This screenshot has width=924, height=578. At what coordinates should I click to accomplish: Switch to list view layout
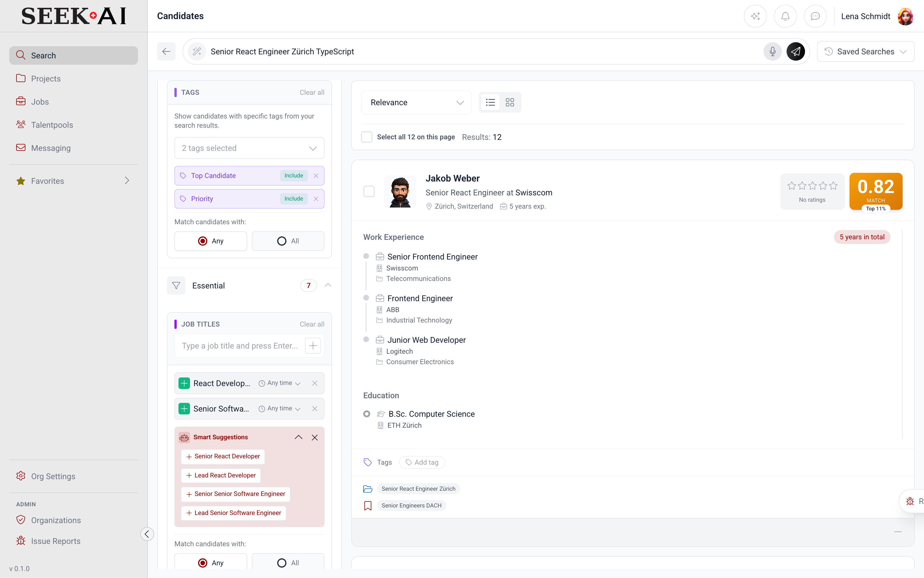pos(490,102)
